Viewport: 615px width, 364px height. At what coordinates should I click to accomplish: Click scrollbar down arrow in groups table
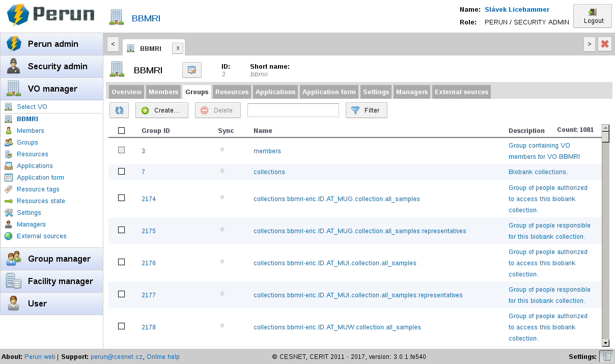point(606,343)
